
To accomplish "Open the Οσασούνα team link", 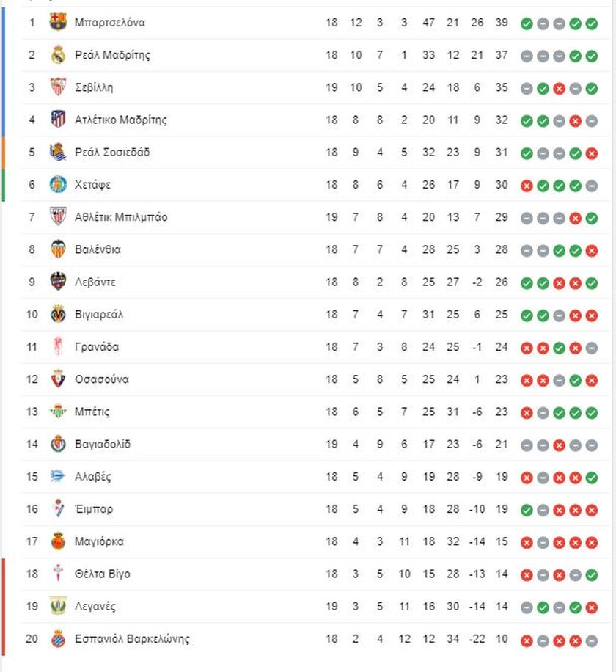I will click(101, 379).
